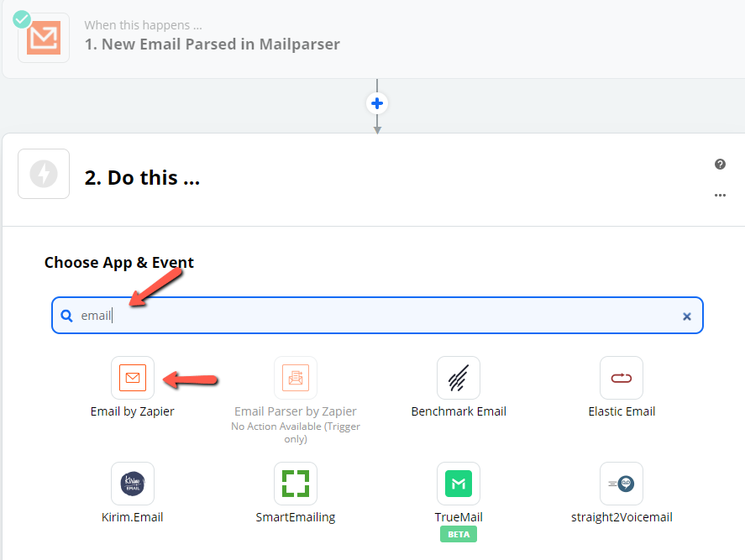Click the 'Benchmark Email' label
The image size is (745, 560).
pos(459,411)
